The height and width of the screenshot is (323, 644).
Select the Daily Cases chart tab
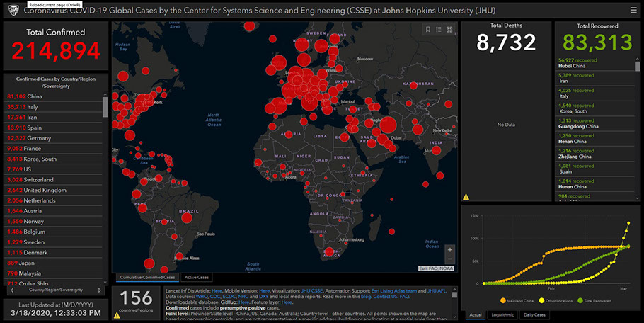[x=534, y=314]
